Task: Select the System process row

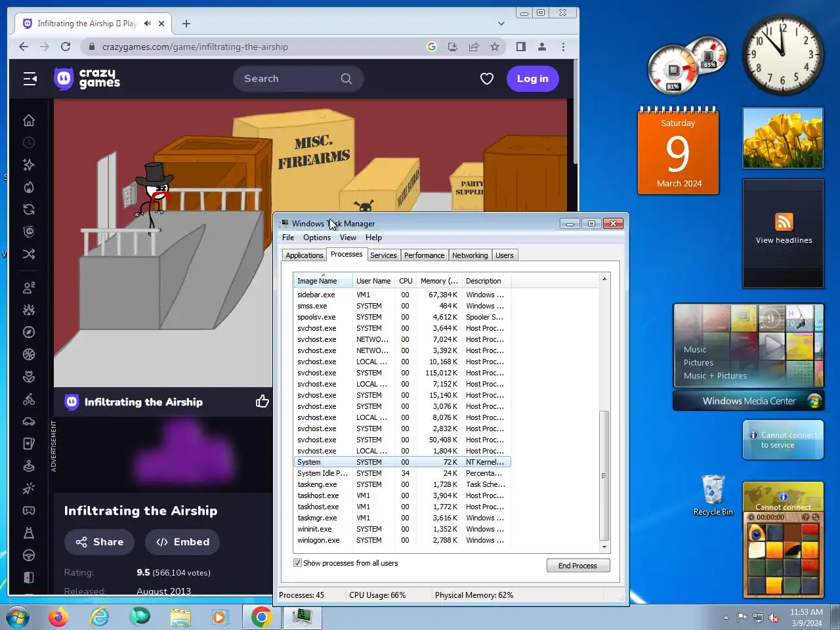Action: pos(402,462)
